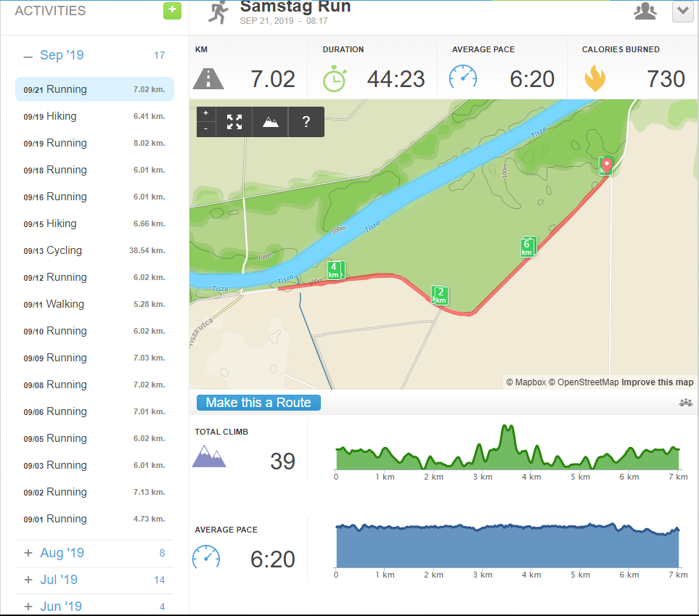This screenshot has width=699, height=616.
Task: Expand the Jun '19 month list
Action: coord(28,607)
